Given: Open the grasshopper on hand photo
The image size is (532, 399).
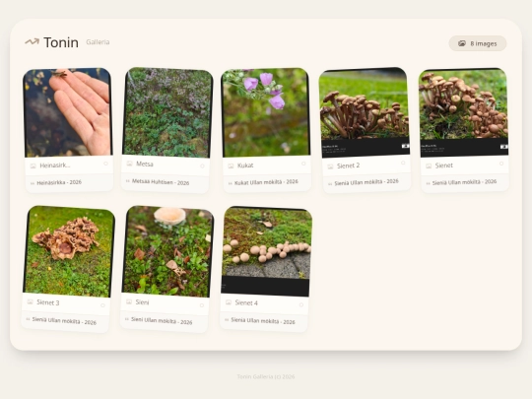Looking at the screenshot, I should click(68, 112).
